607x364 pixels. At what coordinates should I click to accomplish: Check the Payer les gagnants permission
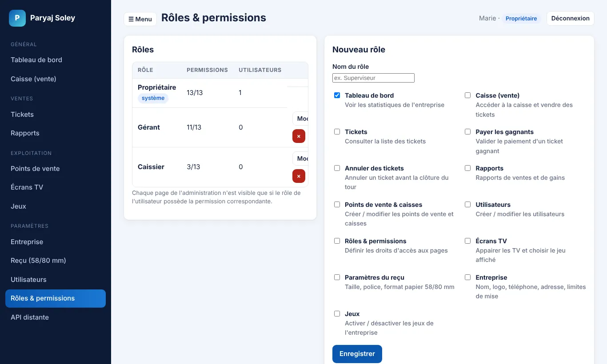(x=467, y=131)
